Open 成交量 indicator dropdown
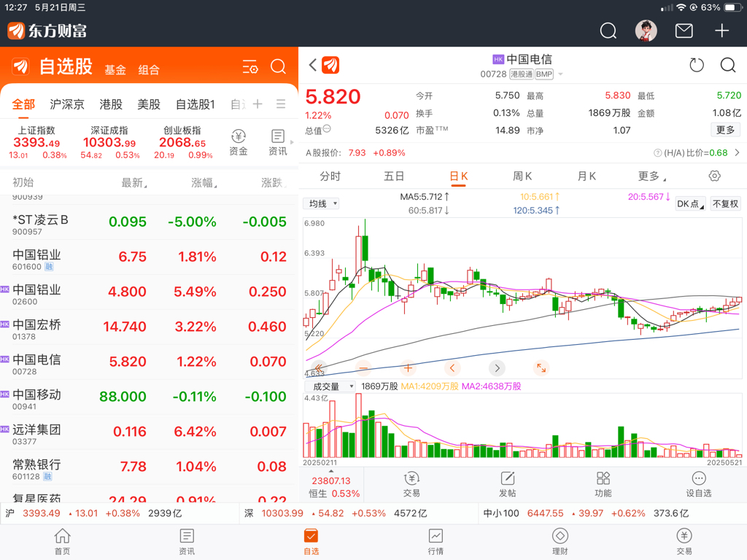The height and width of the screenshot is (560, 747). [330, 386]
